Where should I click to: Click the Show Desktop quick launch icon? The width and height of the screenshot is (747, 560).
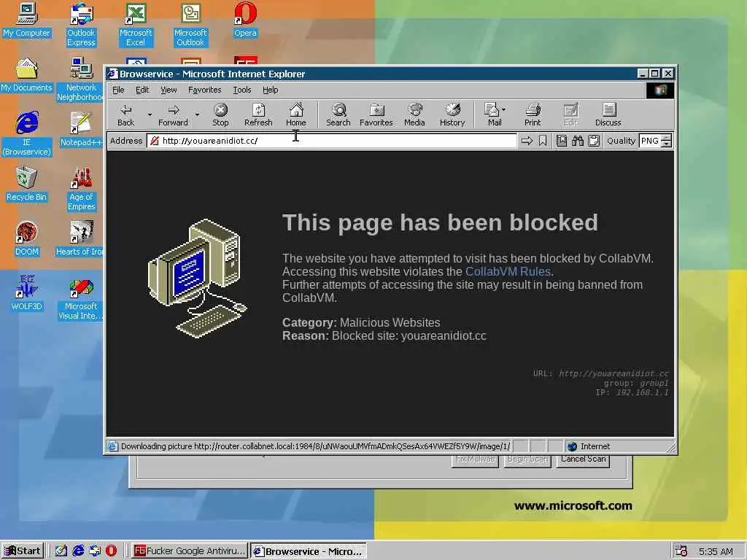[61, 551]
